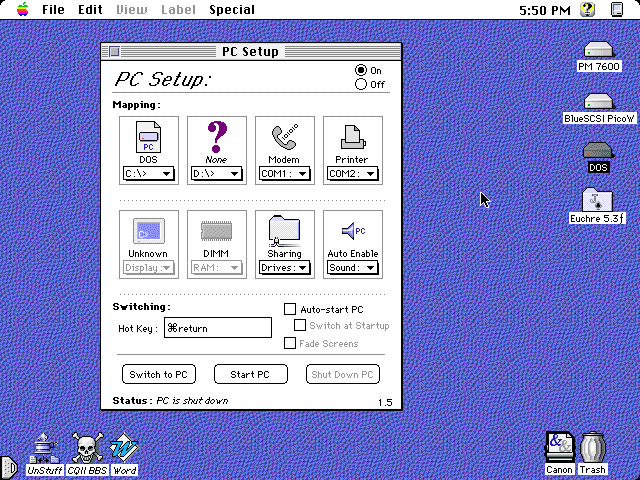The width and height of the screenshot is (640, 480).
Task: Click the Unknown display monitor icon
Action: (149, 231)
